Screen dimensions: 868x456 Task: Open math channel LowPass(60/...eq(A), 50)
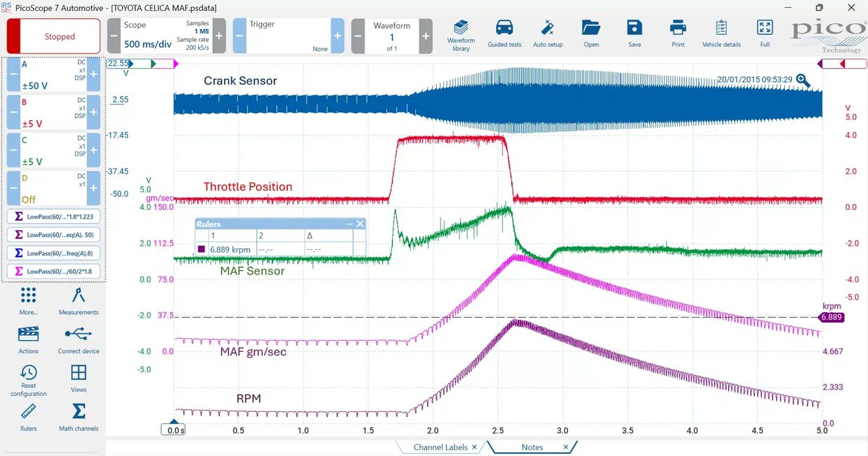click(54, 235)
